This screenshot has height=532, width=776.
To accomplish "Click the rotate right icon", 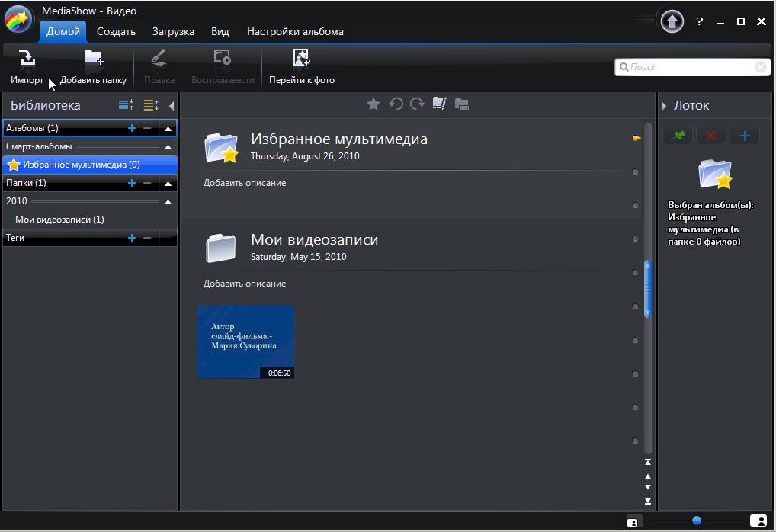I will tap(417, 104).
